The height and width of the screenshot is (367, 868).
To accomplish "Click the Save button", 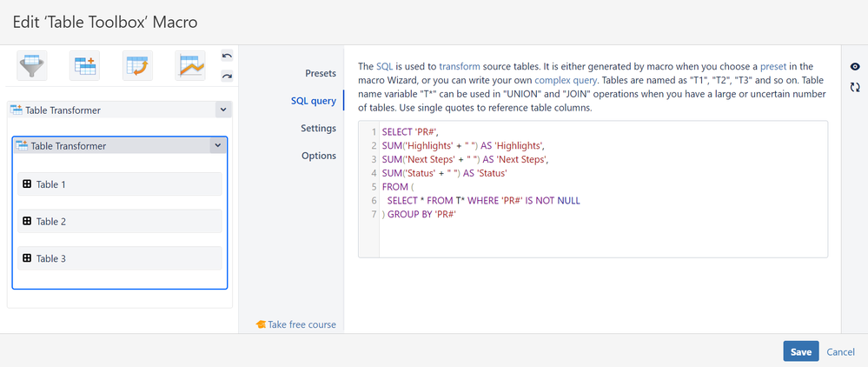I will [x=800, y=351].
